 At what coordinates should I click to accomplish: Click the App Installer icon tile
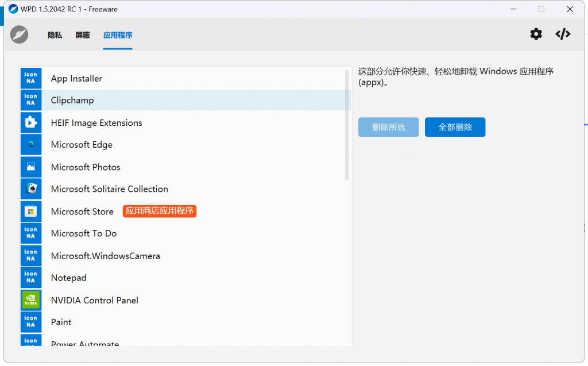(x=31, y=78)
